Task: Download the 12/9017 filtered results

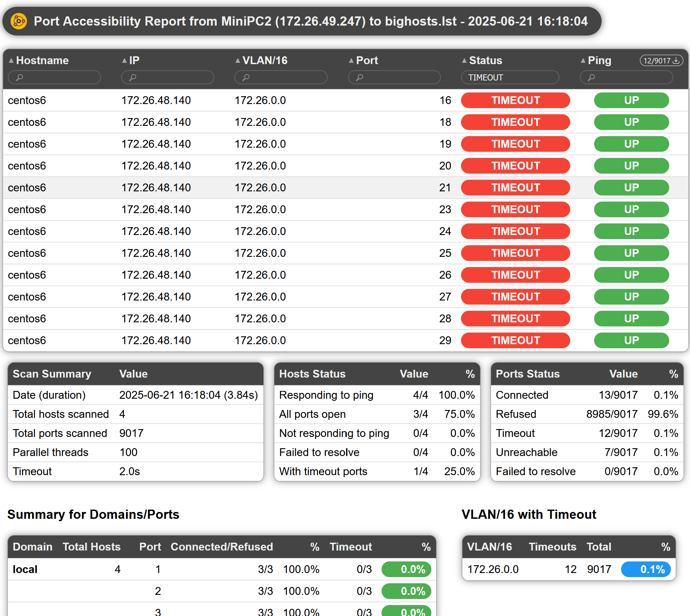Action: pyautogui.click(x=661, y=61)
